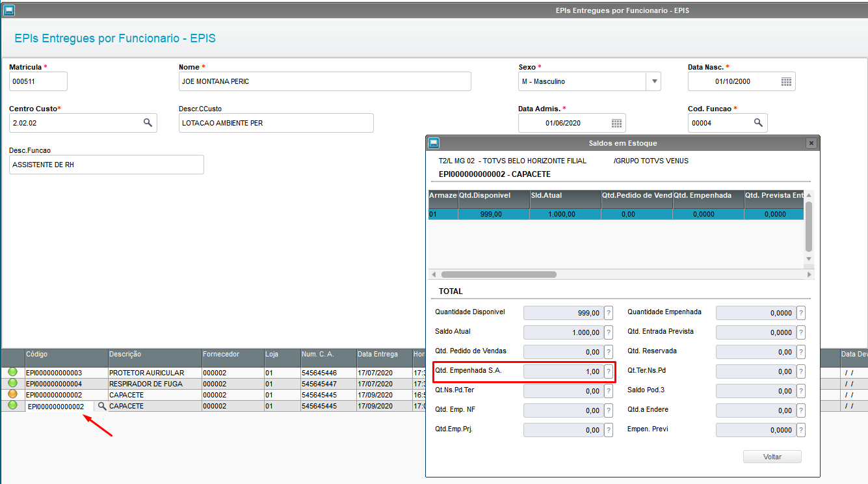
Task: Click the Centro Custo search magnifier icon
Action: click(x=148, y=122)
